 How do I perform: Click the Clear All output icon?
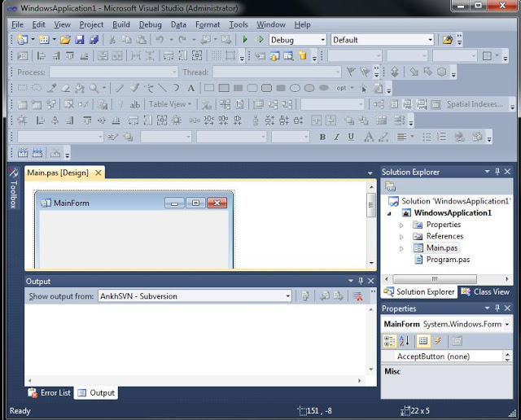click(x=358, y=296)
